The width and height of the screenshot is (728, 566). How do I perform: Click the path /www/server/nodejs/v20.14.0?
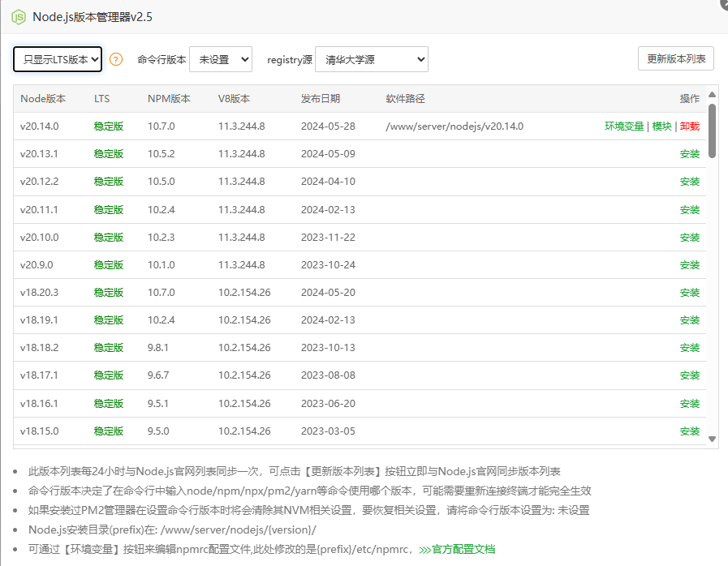coord(454,126)
